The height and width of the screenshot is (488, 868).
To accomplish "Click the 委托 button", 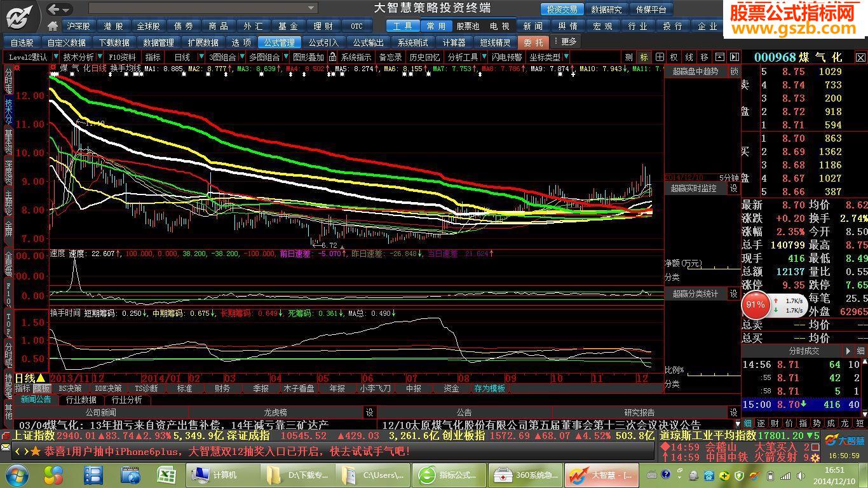I will [534, 43].
